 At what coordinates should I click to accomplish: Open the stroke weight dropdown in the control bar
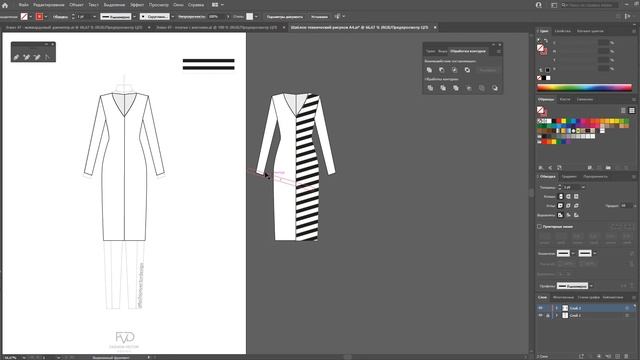tap(94, 17)
